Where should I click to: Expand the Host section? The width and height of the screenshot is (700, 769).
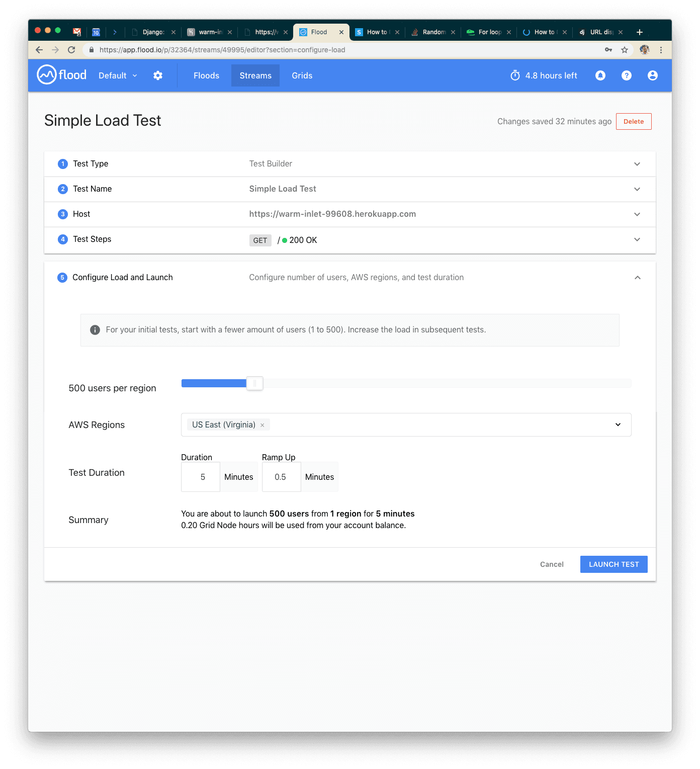coord(637,214)
